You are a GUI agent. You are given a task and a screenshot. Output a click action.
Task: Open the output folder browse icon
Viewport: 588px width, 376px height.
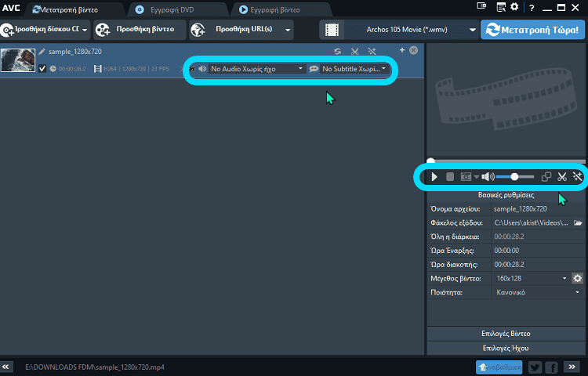point(577,223)
